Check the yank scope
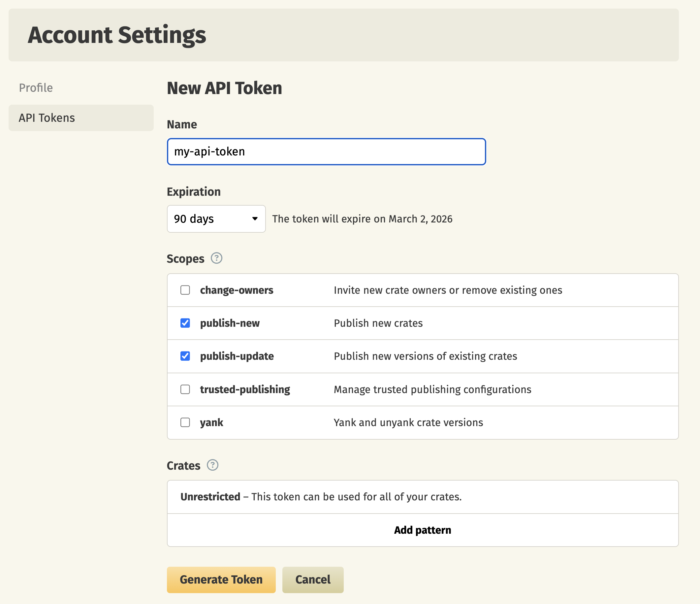700x604 pixels. pyautogui.click(x=185, y=422)
